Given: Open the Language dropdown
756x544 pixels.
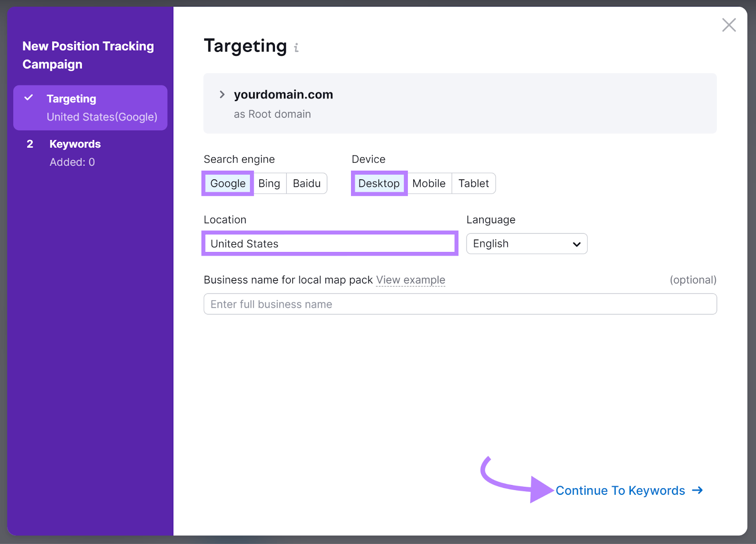Looking at the screenshot, I should click(526, 243).
